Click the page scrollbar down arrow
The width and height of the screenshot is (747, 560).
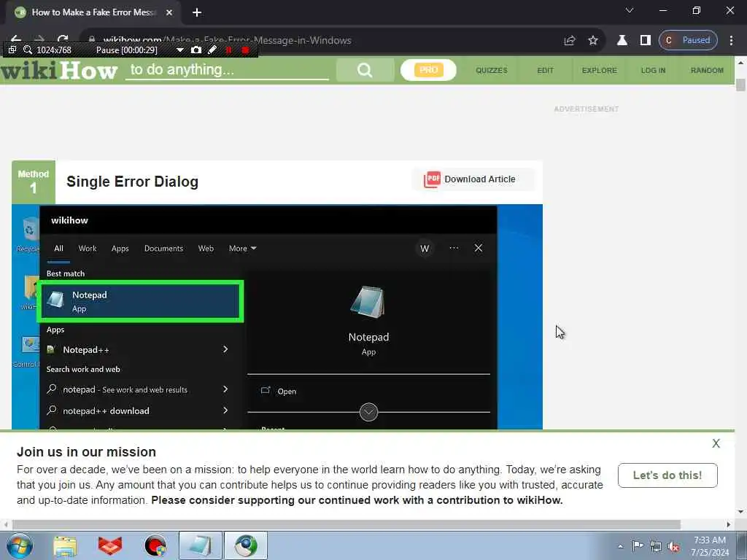740,513
